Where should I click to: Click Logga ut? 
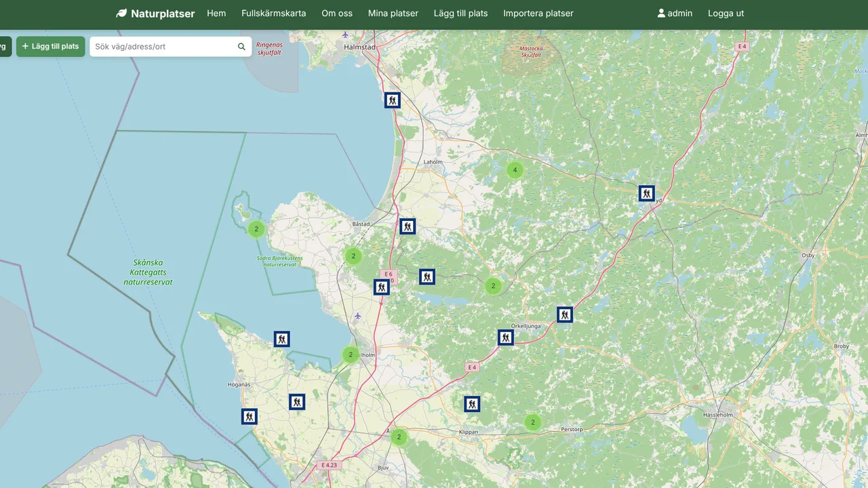point(726,14)
